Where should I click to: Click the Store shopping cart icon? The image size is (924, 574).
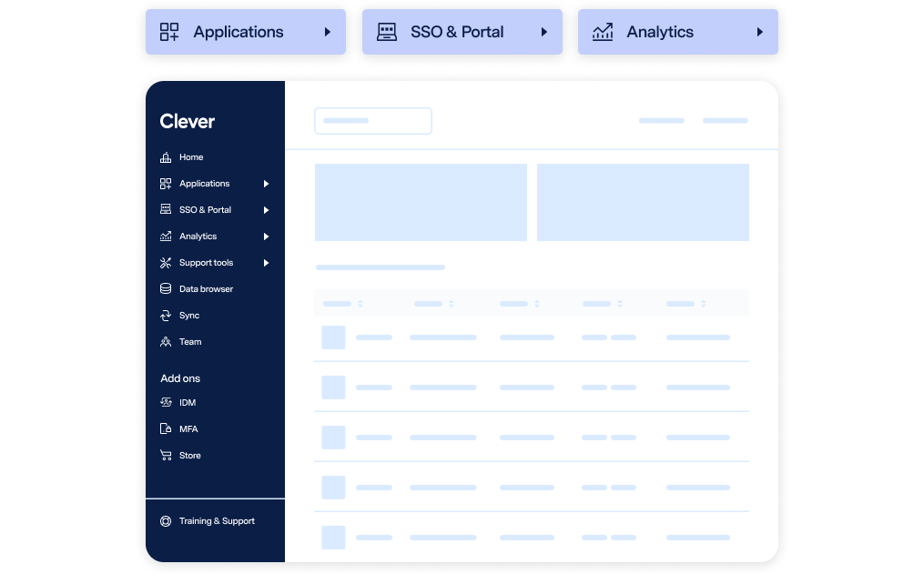point(166,456)
